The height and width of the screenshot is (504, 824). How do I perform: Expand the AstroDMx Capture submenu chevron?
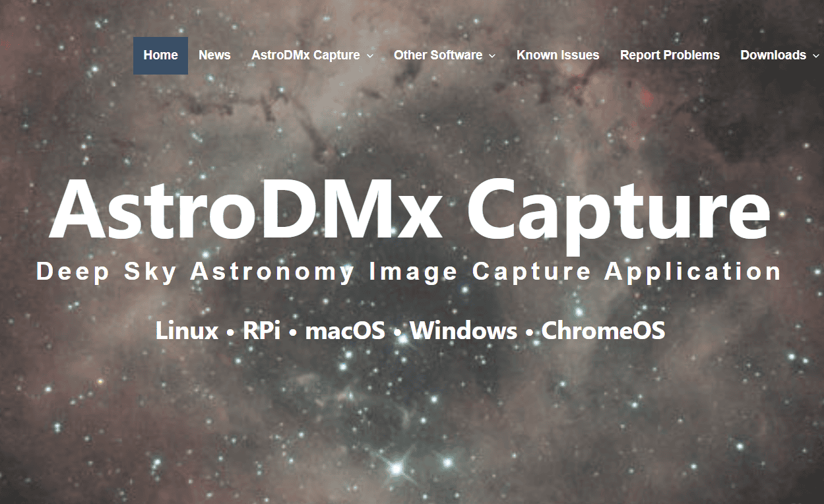370,56
